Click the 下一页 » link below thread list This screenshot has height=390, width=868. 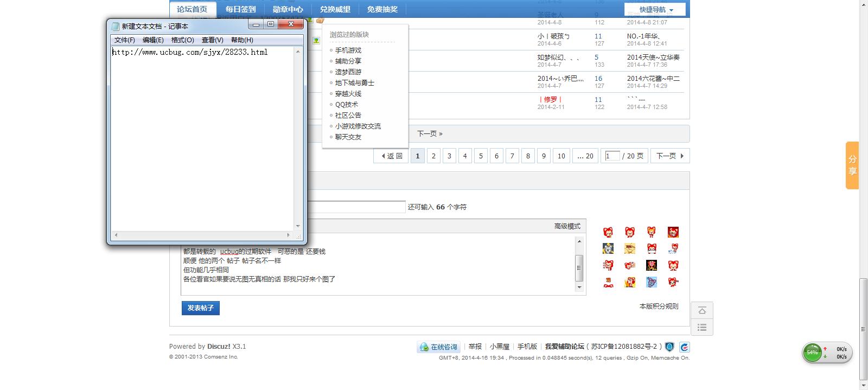pyautogui.click(x=430, y=133)
